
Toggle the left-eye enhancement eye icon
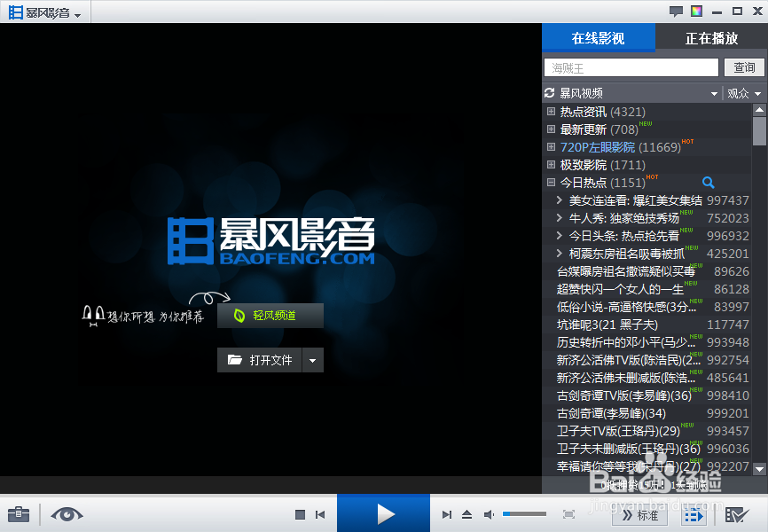[x=67, y=514]
